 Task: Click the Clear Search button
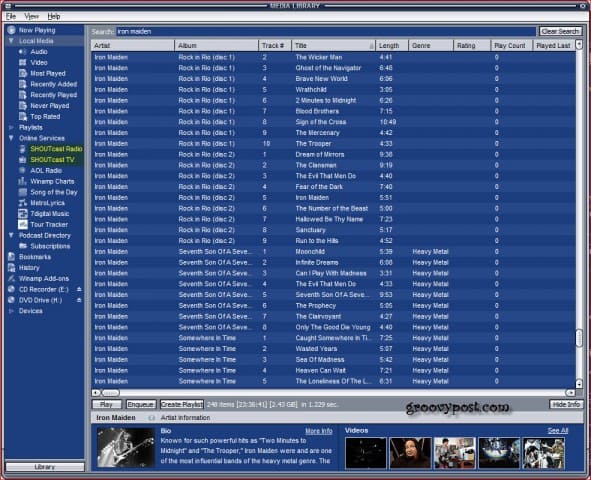pyautogui.click(x=560, y=31)
